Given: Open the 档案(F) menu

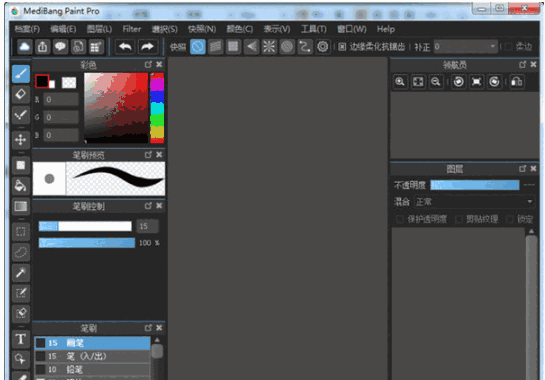Looking at the screenshot, I should pyautogui.click(x=27, y=29).
